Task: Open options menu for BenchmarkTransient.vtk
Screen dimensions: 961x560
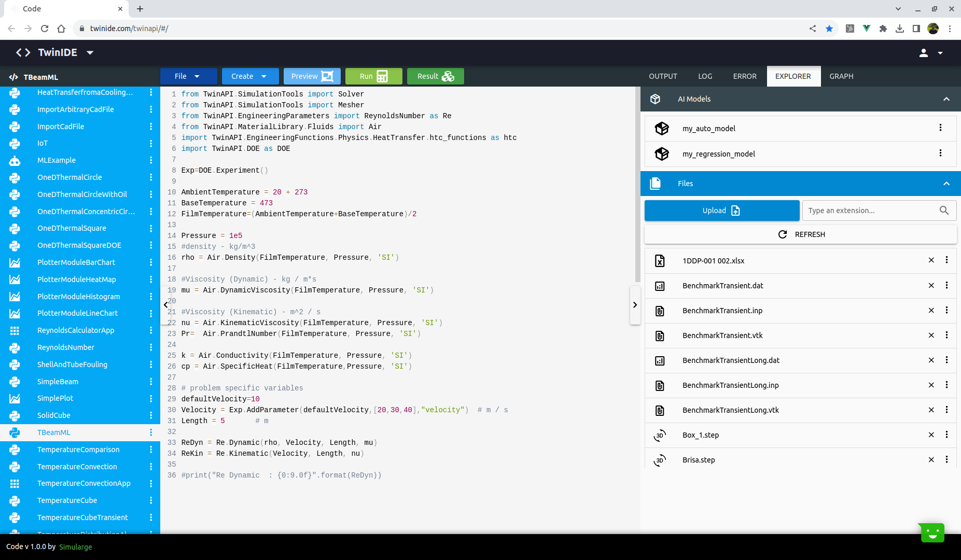Action: tap(946, 335)
